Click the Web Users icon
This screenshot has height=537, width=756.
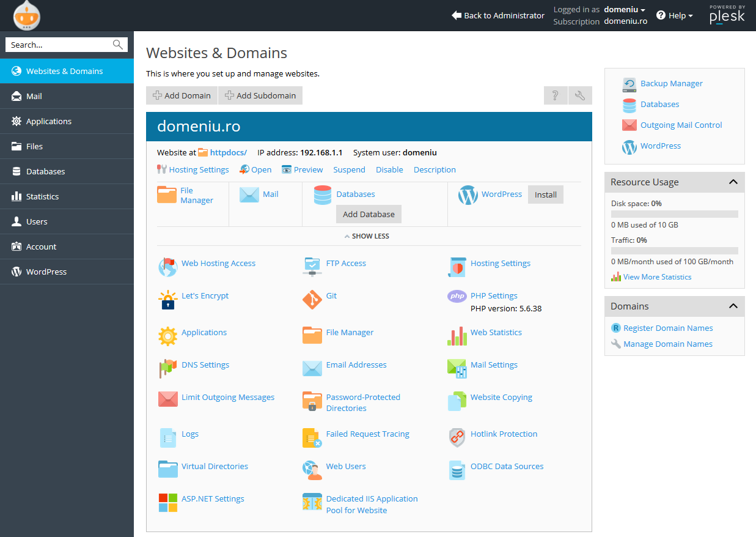312,470
